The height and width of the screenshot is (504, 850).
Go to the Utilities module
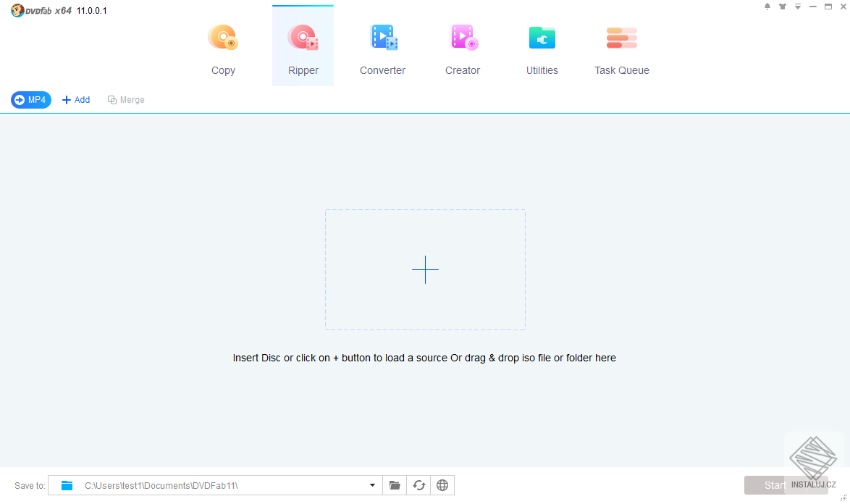pos(542,49)
